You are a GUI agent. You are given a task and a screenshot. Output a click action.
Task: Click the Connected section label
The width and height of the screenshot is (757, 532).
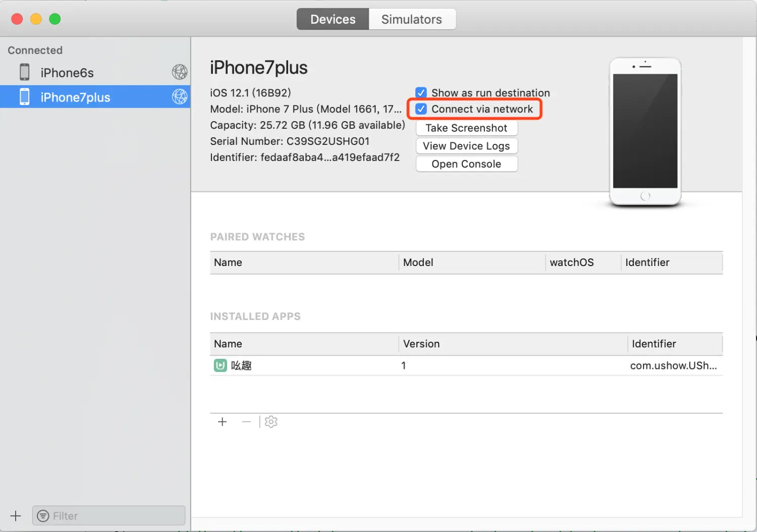[35, 50]
